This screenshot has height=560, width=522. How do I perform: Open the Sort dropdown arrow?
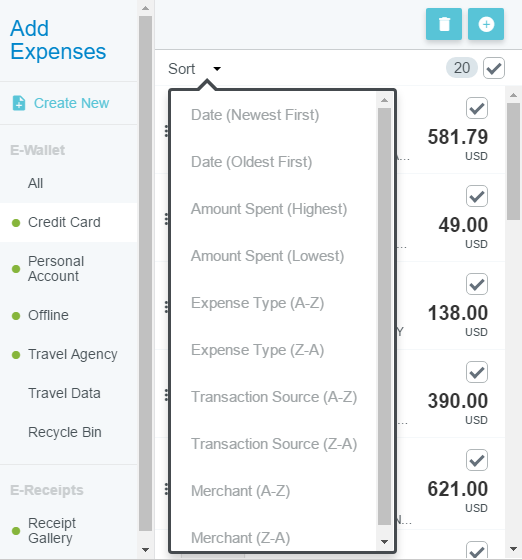click(x=217, y=69)
